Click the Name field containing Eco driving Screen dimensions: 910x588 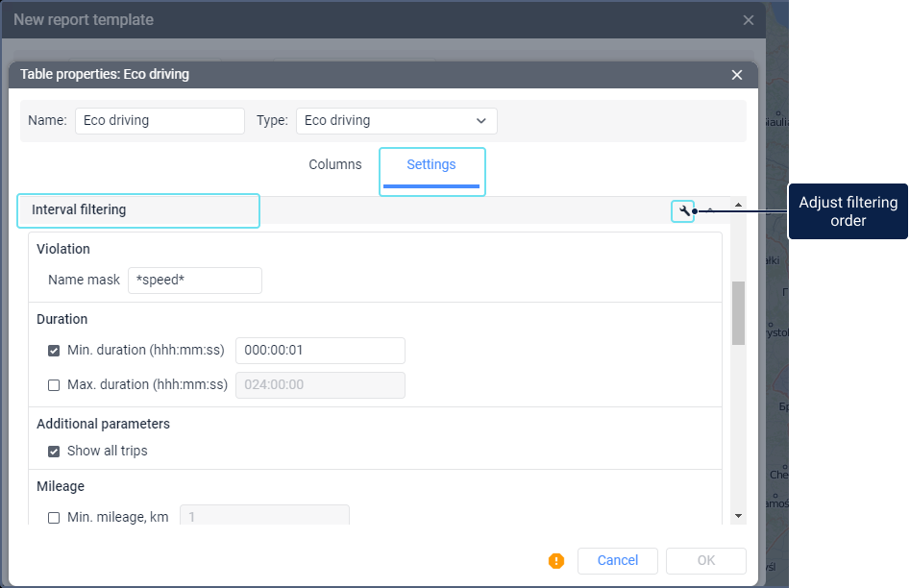[160, 121]
